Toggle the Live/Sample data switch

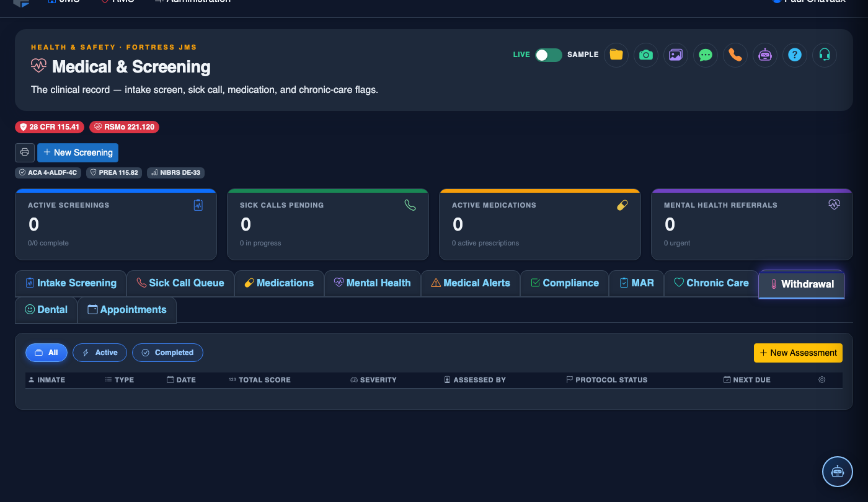point(549,55)
